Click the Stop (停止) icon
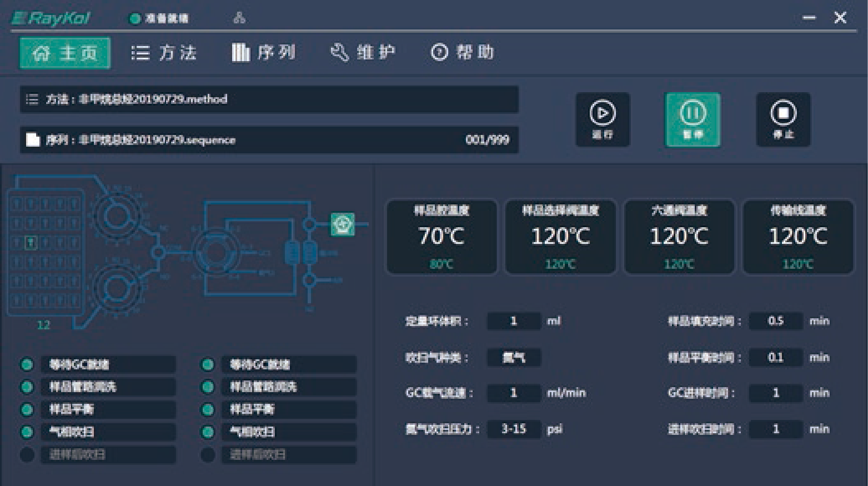The height and width of the screenshot is (486, 868). tap(783, 115)
